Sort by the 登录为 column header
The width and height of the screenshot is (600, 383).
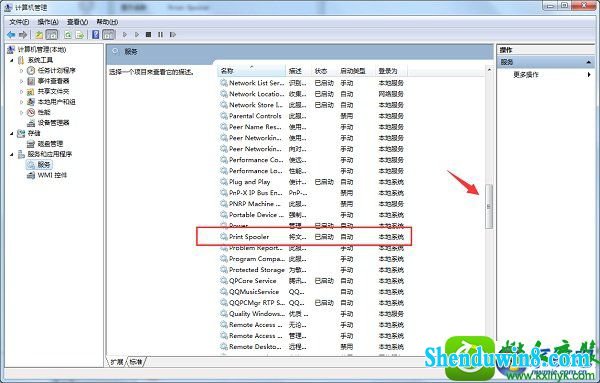pyautogui.click(x=391, y=71)
